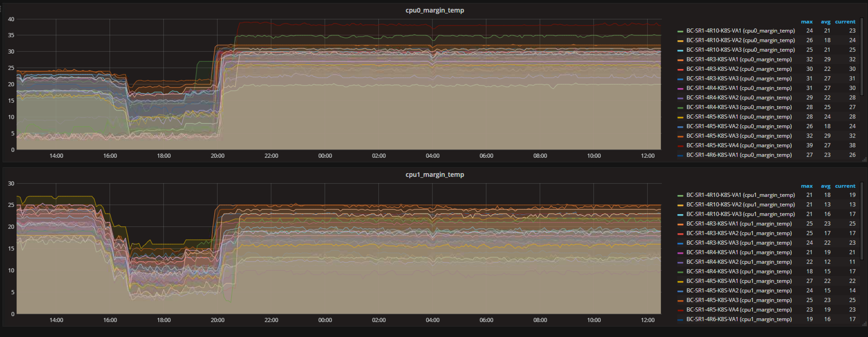Screen dimensions: 868x337
Task: Select legend label BC-SR1-4R6-K8S-VA1 (cpu1_margin_temp)
Action: point(739,319)
